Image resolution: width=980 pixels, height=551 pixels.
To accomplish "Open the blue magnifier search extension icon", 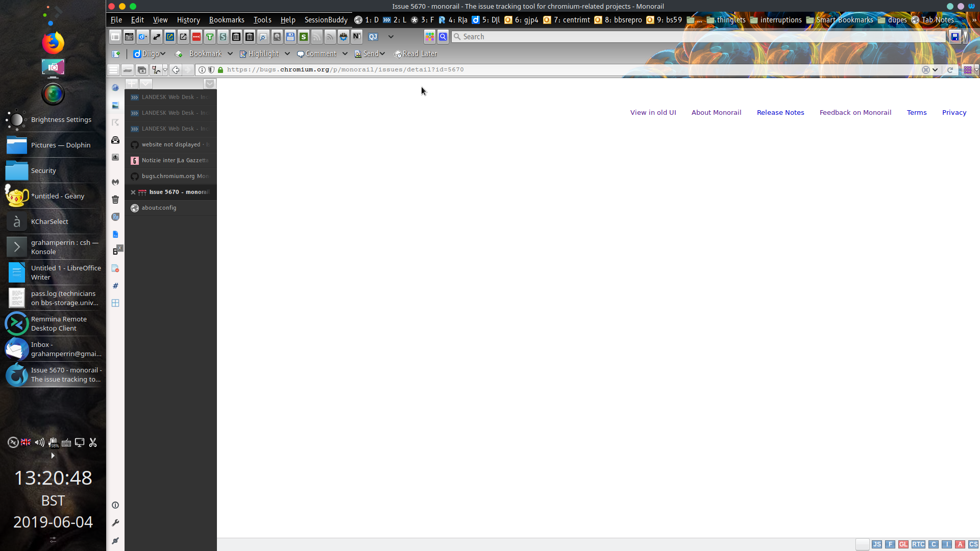I will pyautogui.click(x=443, y=37).
